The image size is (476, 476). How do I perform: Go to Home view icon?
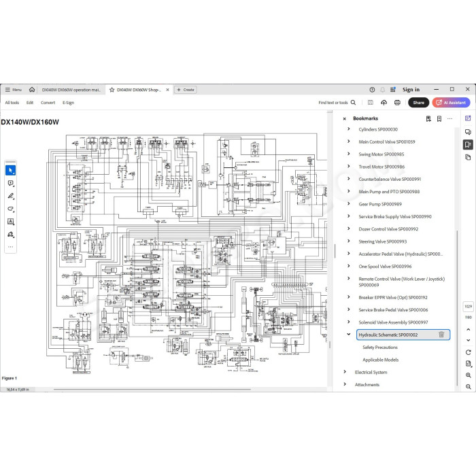[32, 90]
